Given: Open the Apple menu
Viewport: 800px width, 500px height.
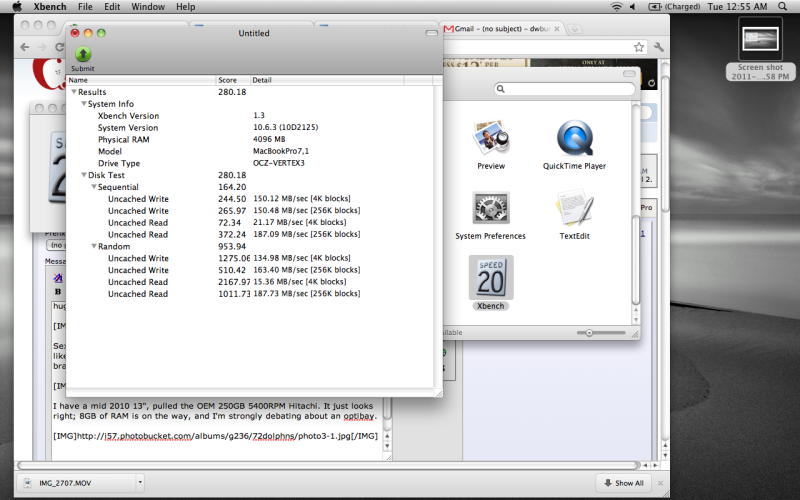Looking at the screenshot, I should pyautogui.click(x=17, y=7).
